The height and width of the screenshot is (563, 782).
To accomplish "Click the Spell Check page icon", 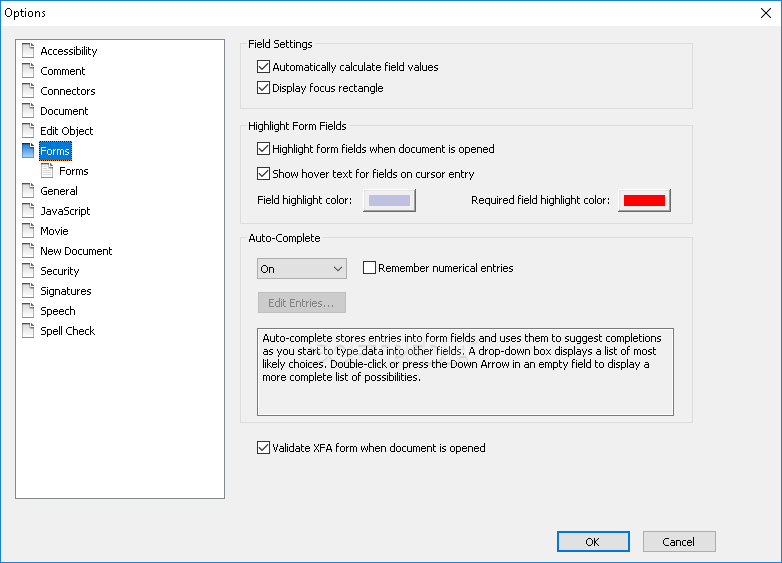I will (28, 330).
